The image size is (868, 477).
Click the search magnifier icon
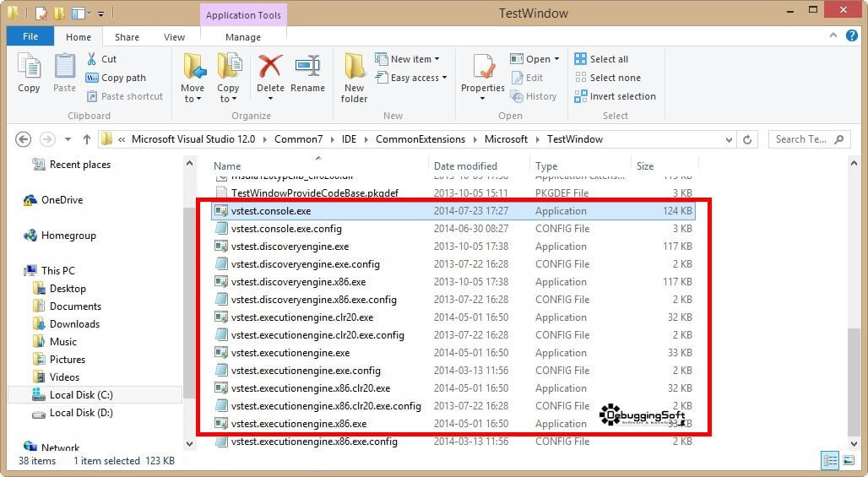(839, 139)
